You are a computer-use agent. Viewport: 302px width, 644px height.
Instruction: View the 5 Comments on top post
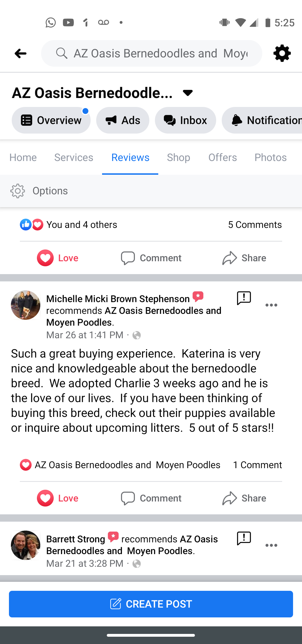click(x=255, y=225)
